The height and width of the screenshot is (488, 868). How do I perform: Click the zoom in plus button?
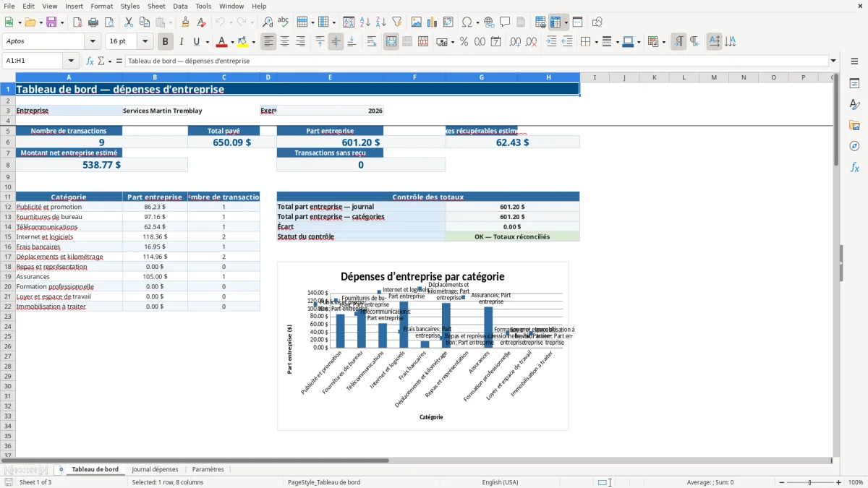click(x=839, y=482)
